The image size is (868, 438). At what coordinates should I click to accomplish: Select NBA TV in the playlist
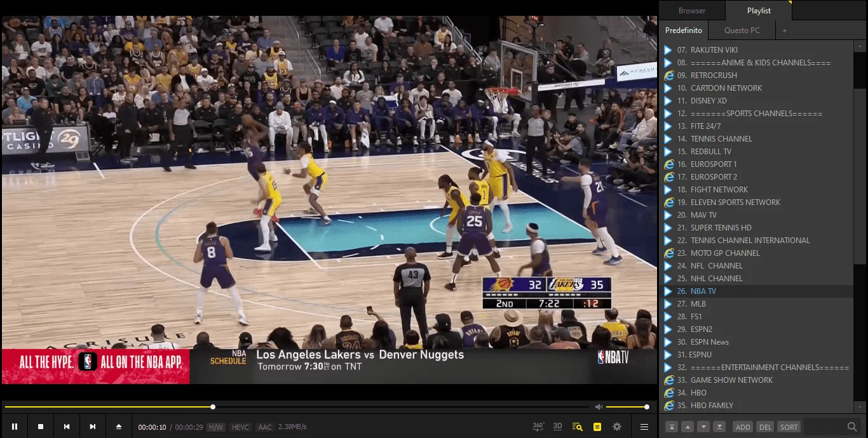click(x=756, y=291)
